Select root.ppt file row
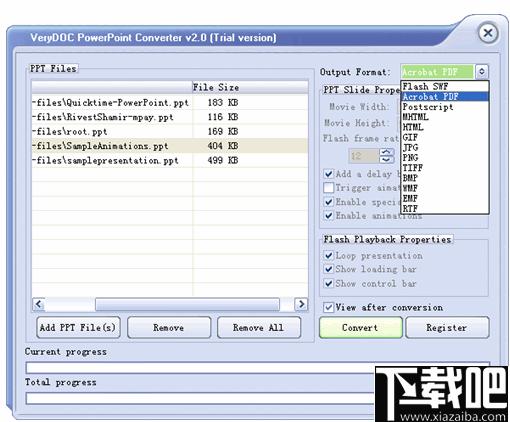The height and width of the screenshot is (422, 510). coord(170,131)
